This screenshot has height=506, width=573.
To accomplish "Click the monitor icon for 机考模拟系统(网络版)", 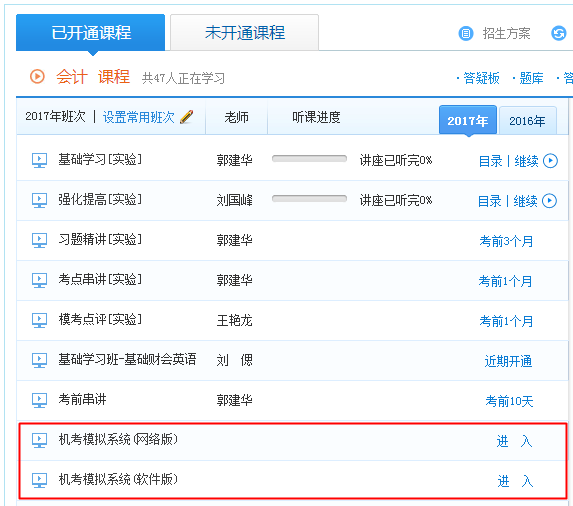I will click(x=39, y=440).
